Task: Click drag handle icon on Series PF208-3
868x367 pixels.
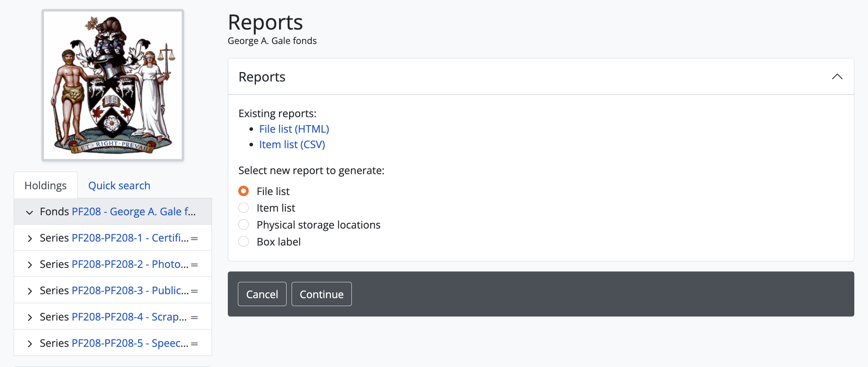Action: pos(194,291)
